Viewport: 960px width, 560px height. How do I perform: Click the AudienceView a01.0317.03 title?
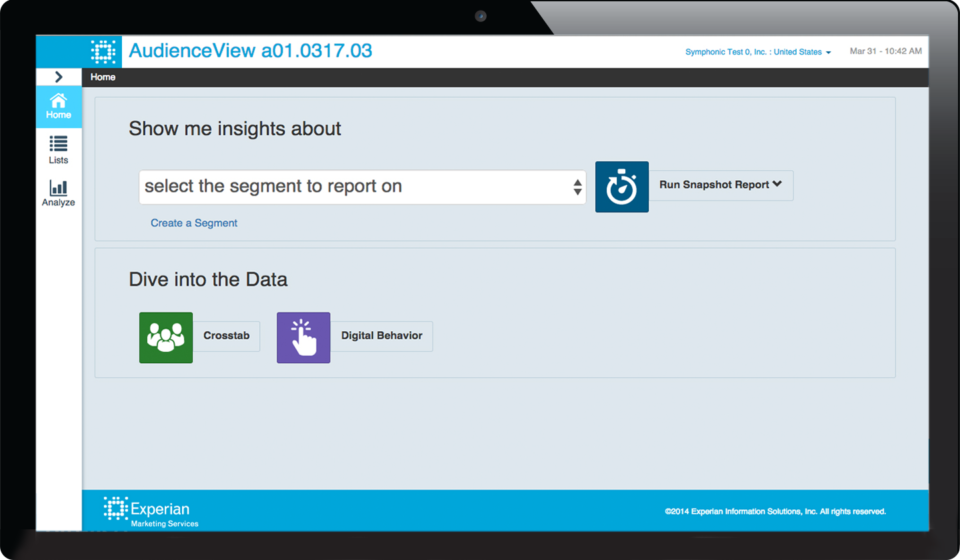tap(250, 51)
